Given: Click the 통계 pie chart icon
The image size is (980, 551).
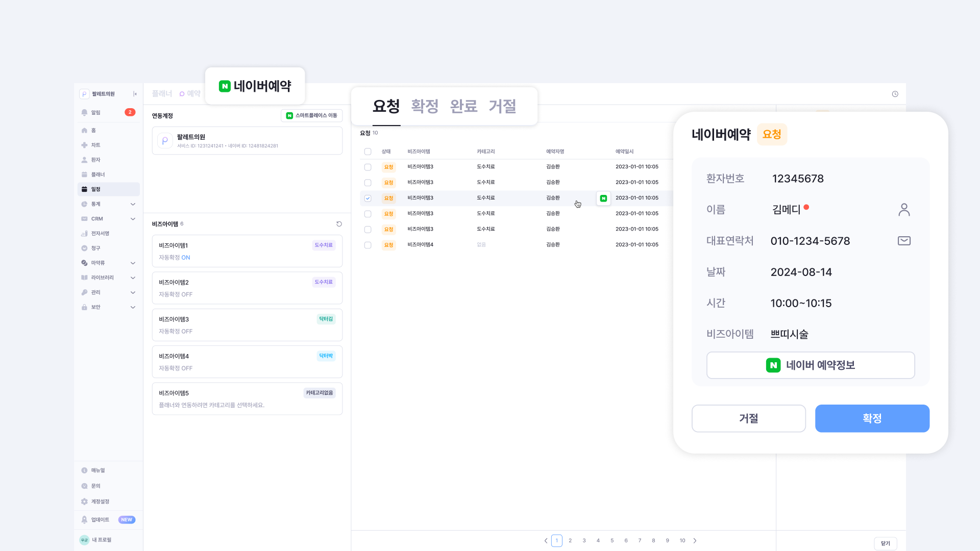Looking at the screenshot, I should click(84, 204).
